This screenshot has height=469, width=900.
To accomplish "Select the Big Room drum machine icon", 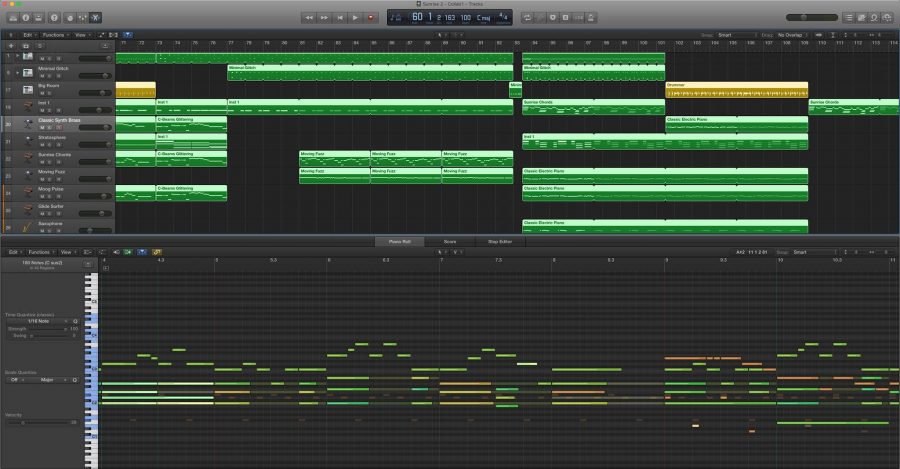I will 28,90.
